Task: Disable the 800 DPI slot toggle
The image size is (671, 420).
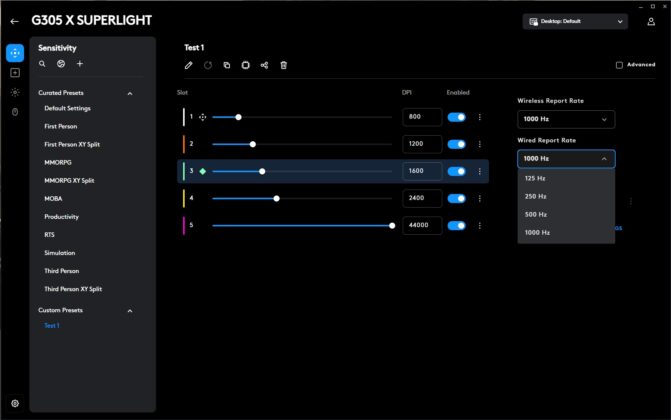Action: (x=457, y=117)
